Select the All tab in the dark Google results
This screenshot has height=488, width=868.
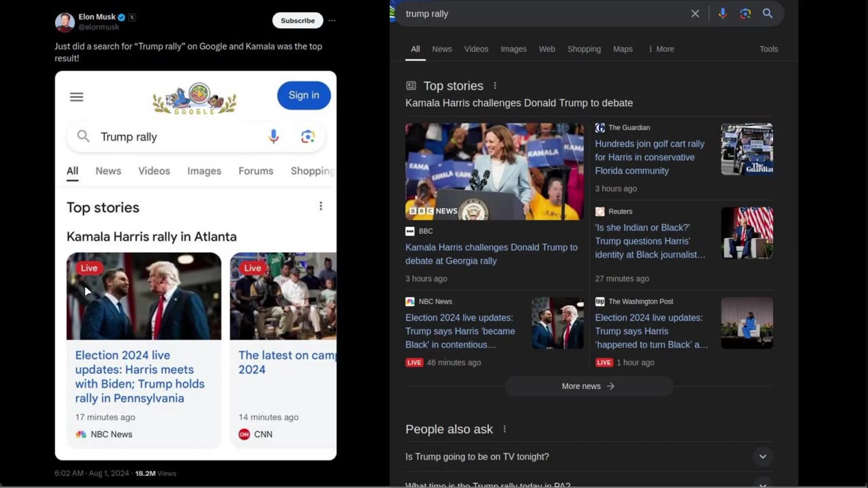[x=416, y=49]
